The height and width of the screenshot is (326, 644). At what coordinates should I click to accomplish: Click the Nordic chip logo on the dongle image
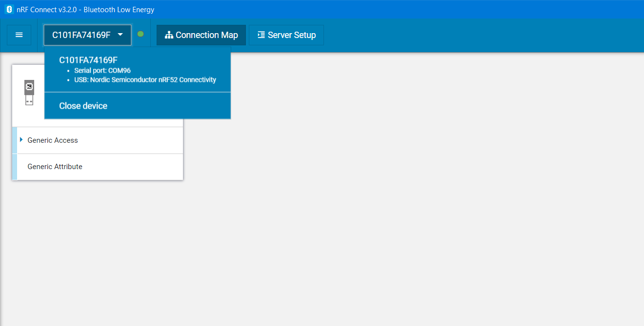tap(29, 87)
